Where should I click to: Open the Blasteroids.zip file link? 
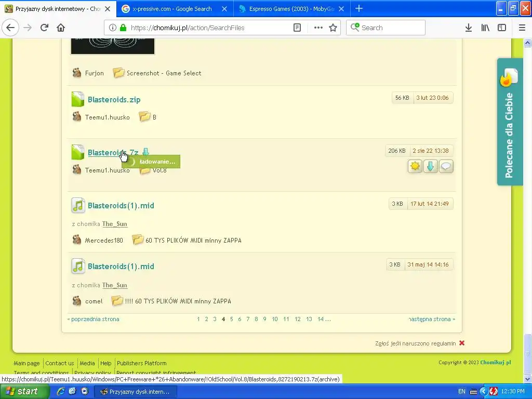pyautogui.click(x=114, y=100)
